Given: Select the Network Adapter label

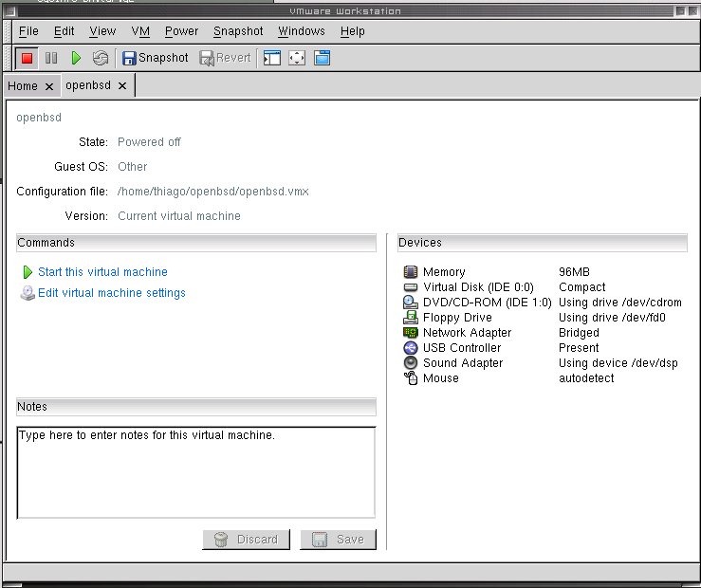Looking at the screenshot, I should tap(468, 333).
